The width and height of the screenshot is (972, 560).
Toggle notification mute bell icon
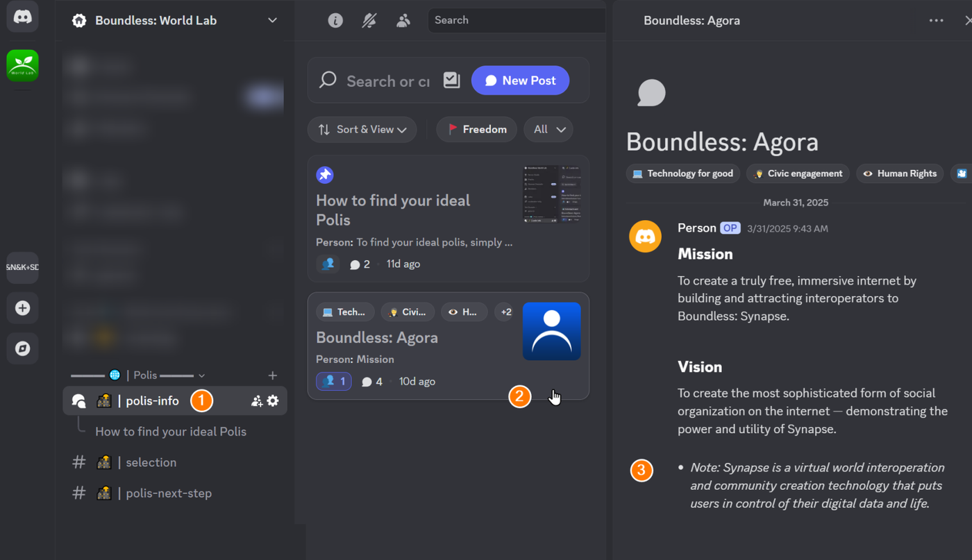(369, 21)
